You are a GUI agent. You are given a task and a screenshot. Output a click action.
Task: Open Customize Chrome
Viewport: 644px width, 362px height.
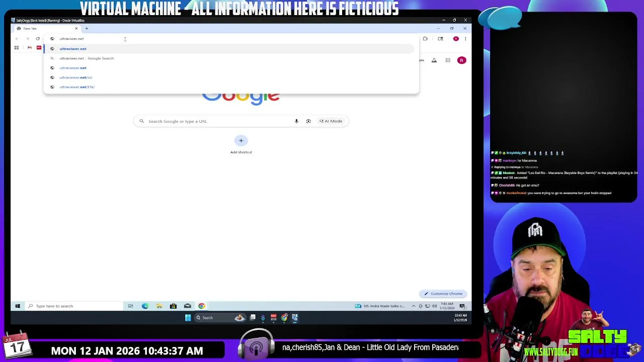[443, 294]
